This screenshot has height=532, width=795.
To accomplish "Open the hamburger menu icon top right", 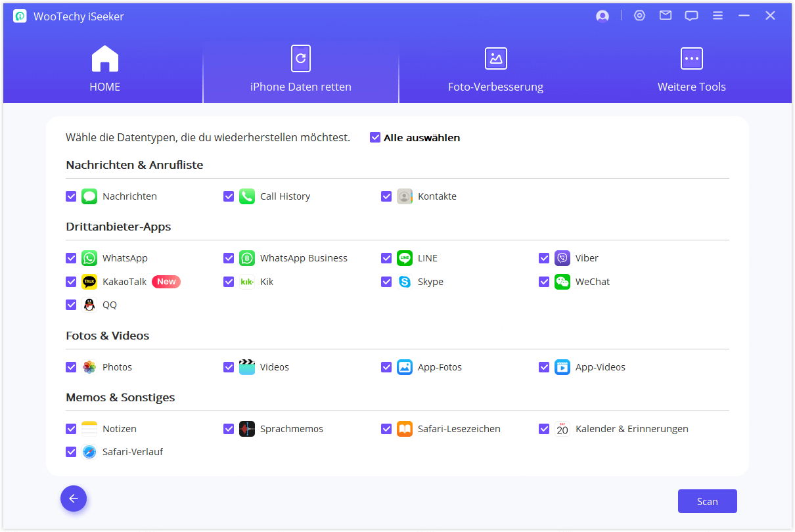I will (x=717, y=15).
